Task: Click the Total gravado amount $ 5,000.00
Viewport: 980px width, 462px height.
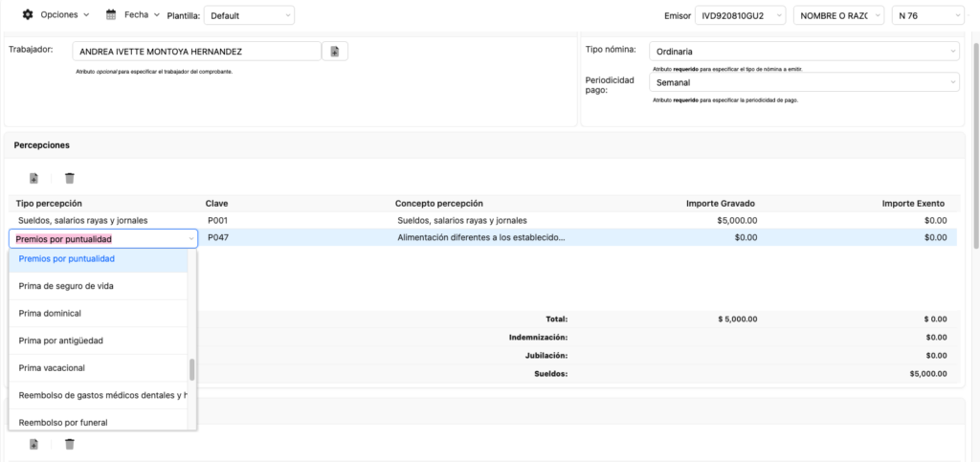Action: pos(738,319)
